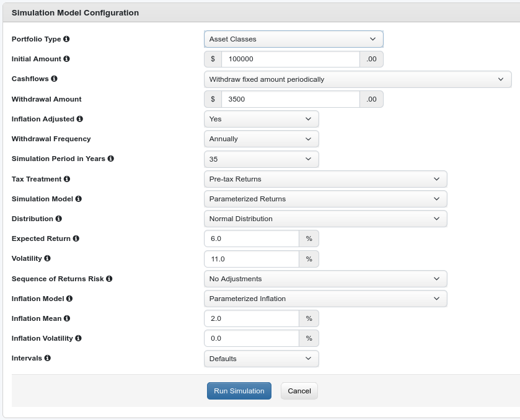This screenshot has height=420, width=520.
Task: Click the Inflation Volatility info icon
Action: tap(79, 338)
